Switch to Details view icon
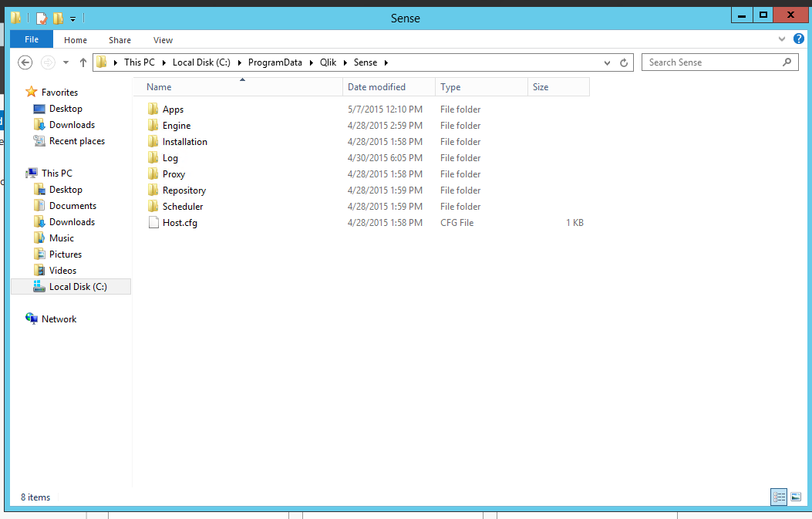Viewport: 812px width, 519px height. tap(779, 497)
